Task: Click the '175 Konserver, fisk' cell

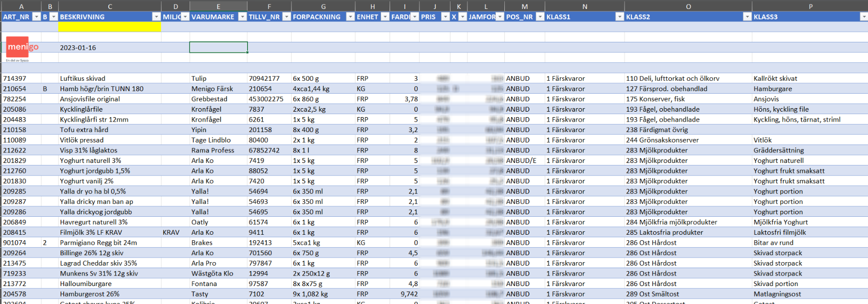Action: pyautogui.click(x=688, y=99)
